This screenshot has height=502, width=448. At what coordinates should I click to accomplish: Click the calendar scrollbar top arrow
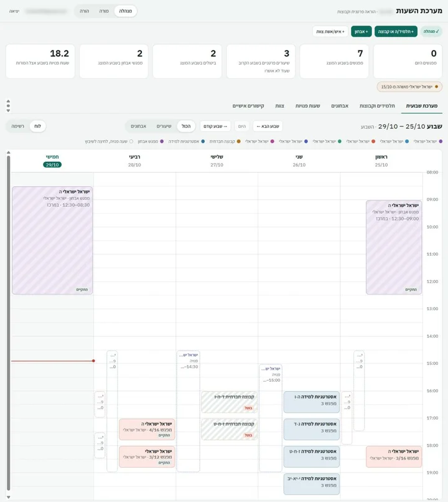(9, 153)
